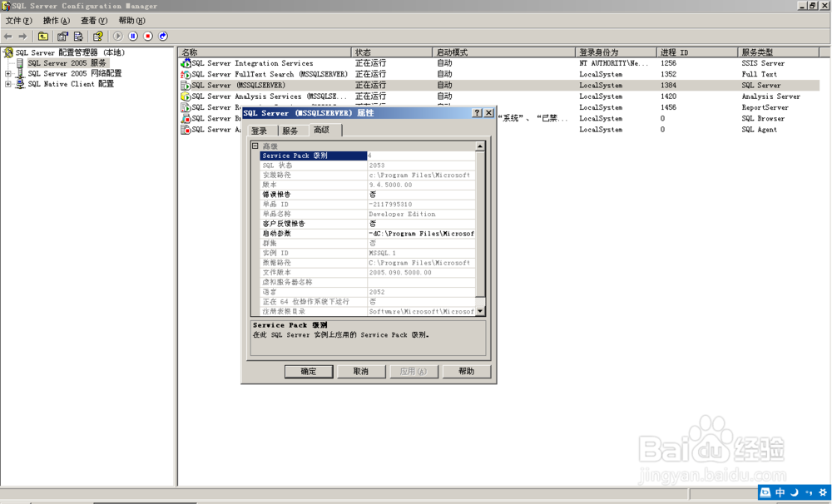Screen dimensions: 832x504
Task: Click the forward navigation arrow icon
Action: point(22,37)
